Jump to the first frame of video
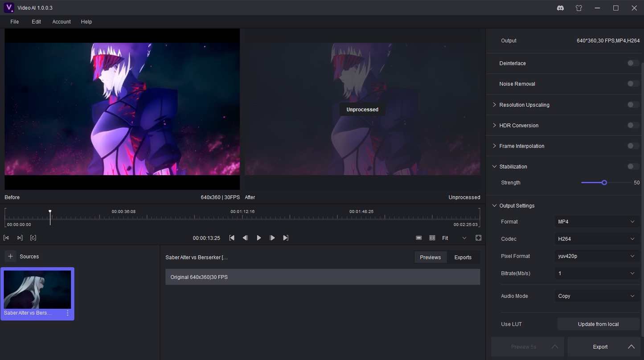Image resolution: width=644 pixels, height=360 pixels. pyautogui.click(x=232, y=238)
